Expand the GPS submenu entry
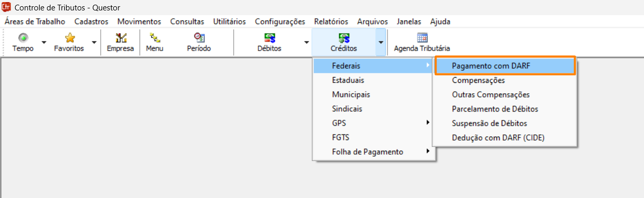The width and height of the screenshot is (644, 198). (374, 123)
